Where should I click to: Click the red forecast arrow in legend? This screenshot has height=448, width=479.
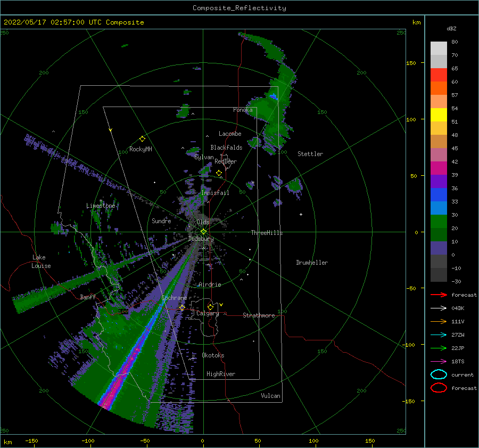coord(439,295)
